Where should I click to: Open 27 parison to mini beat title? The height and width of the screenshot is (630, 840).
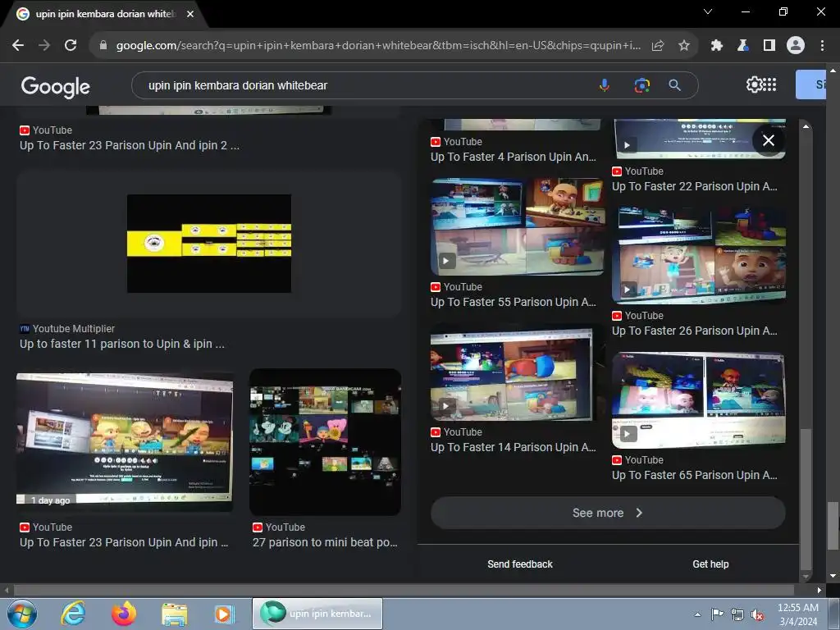click(325, 543)
